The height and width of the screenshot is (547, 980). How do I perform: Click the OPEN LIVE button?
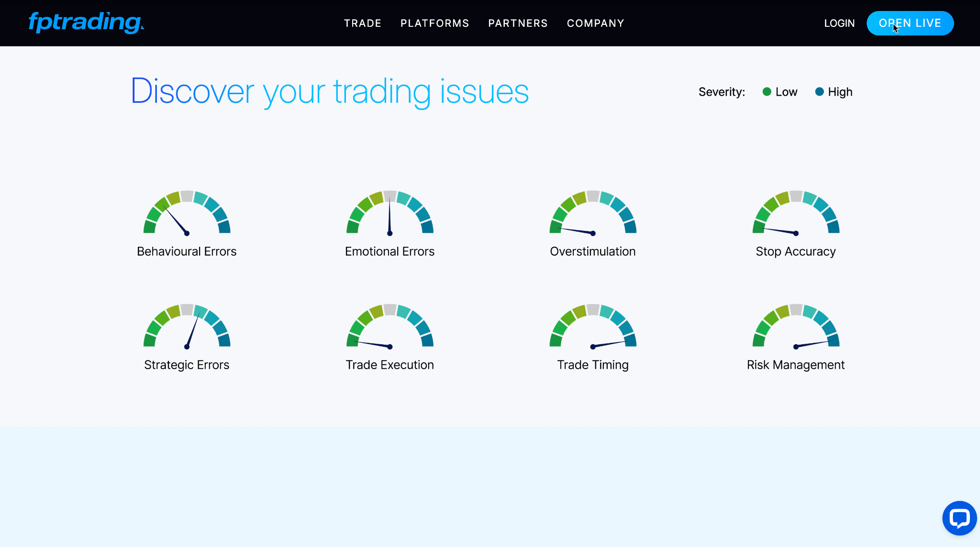click(910, 23)
